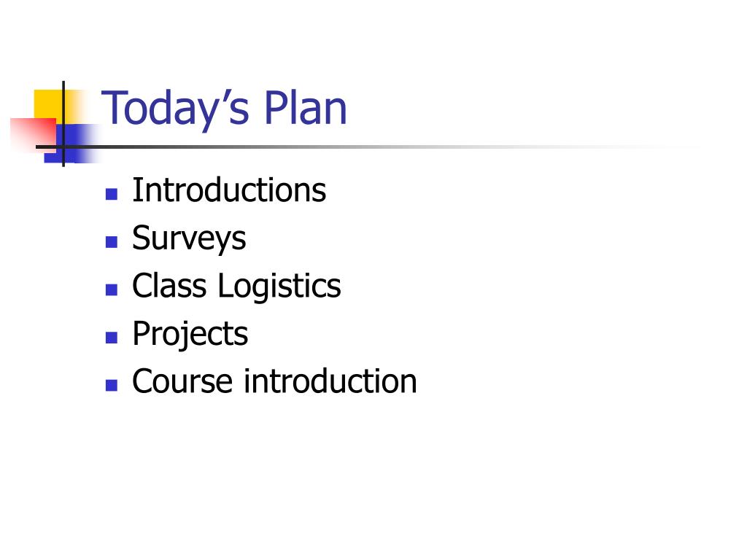747x560 pixels.
Task: Click the blue bullet marker next to Surveys
Action: (112, 242)
